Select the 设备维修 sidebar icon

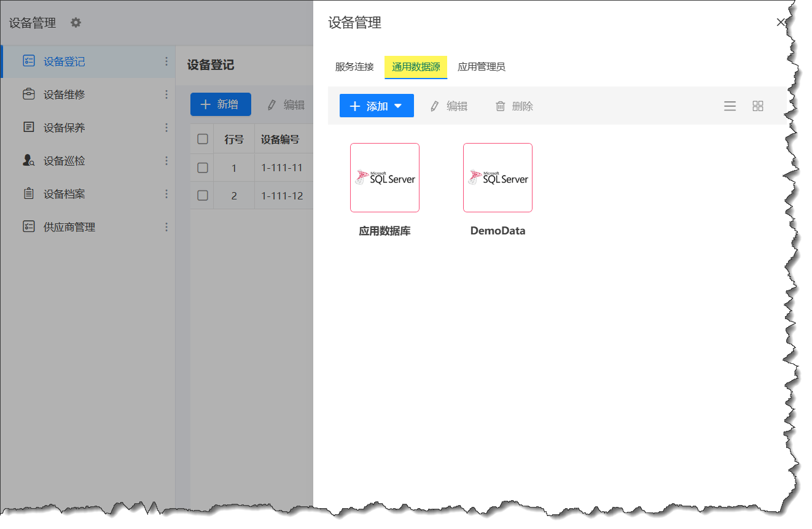pos(28,95)
